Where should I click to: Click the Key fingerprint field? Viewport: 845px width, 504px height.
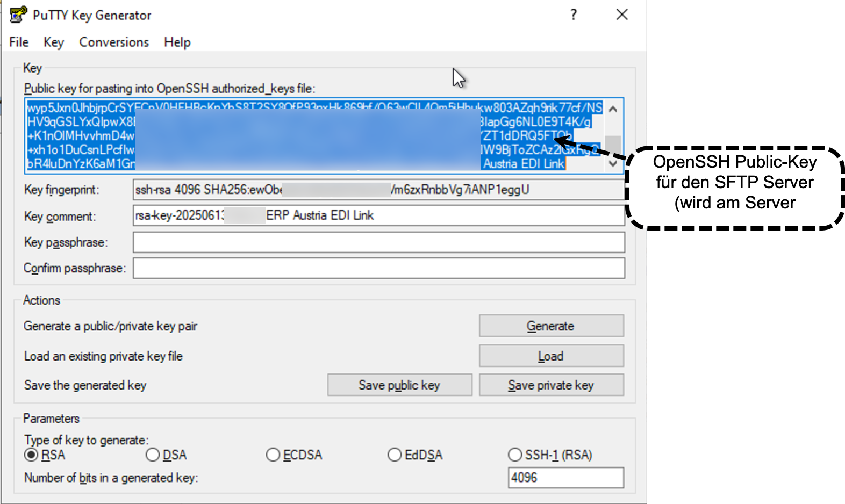[378, 190]
